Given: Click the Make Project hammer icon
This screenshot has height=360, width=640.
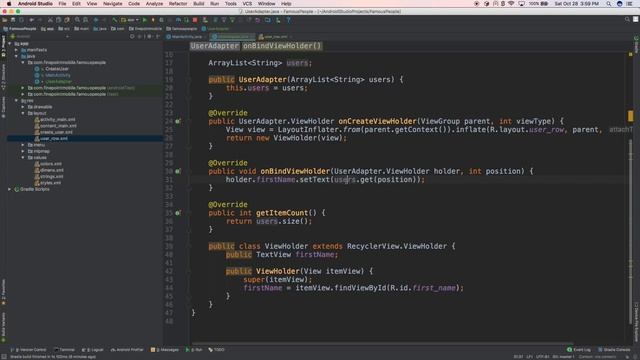Looking at the screenshot, I should tap(115, 20).
